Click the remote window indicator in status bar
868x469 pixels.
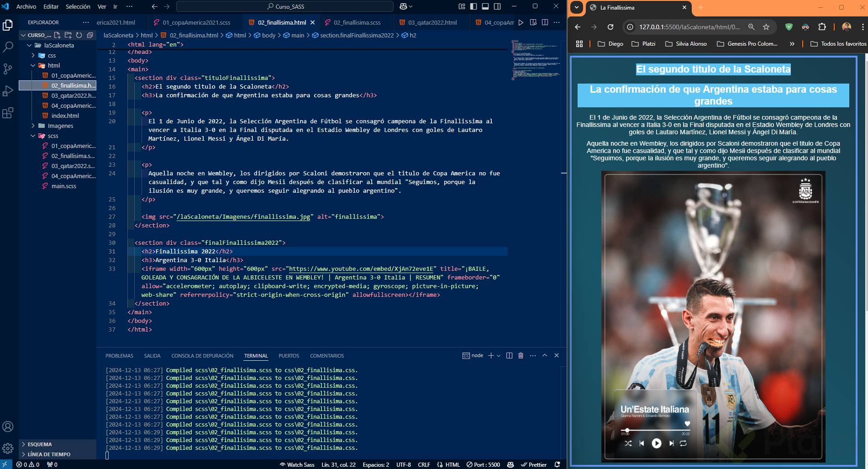tap(6, 464)
